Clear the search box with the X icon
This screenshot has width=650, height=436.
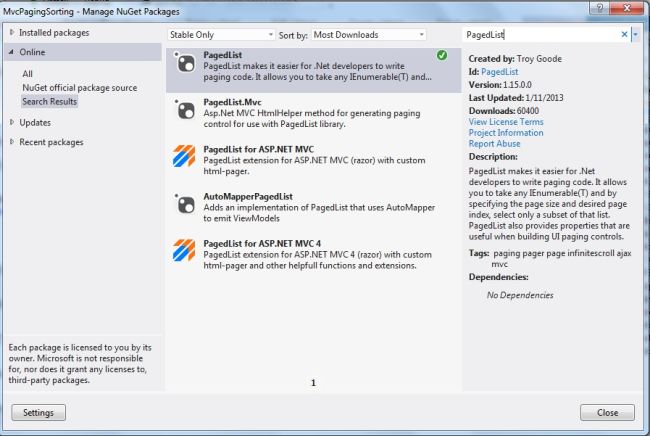pyautogui.click(x=624, y=34)
